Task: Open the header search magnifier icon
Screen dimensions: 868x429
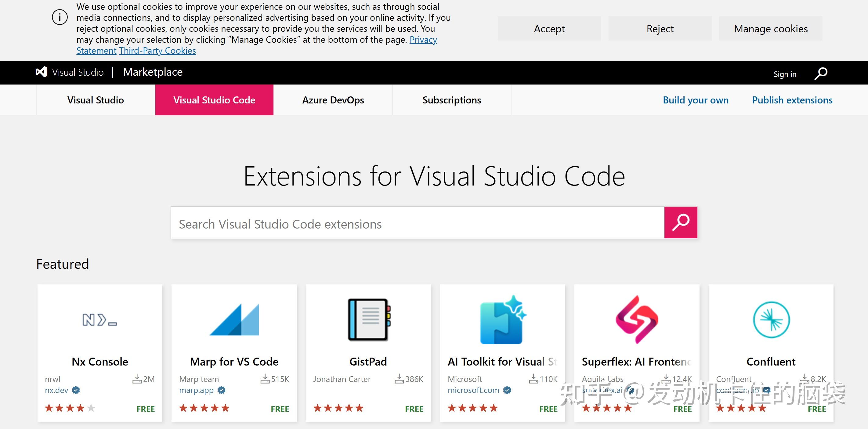Action: click(821, 73)
